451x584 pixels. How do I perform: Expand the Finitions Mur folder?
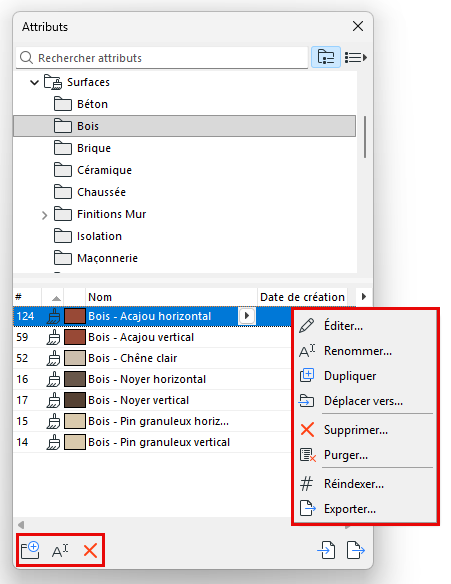click(44, 215)
